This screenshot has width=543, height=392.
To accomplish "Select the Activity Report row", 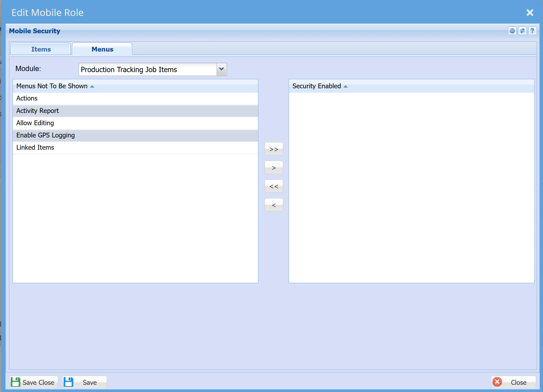I will [135, 111].
